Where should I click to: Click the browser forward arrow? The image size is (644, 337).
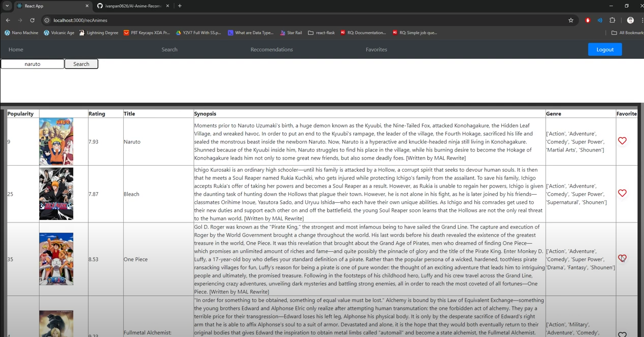pyautogui.click(x=20, y=20)
